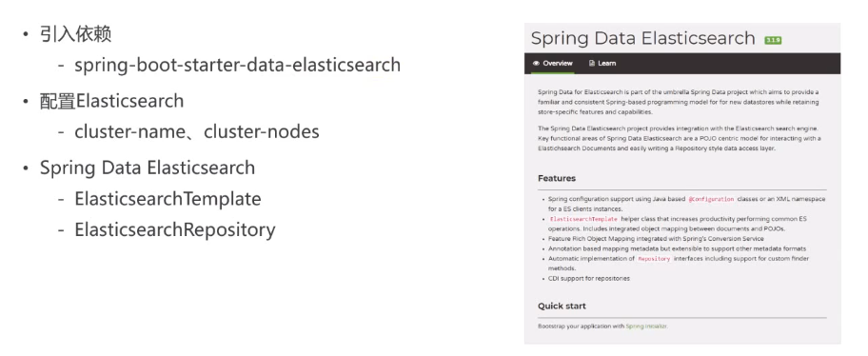
Task: Open the Spring Initializr link
Action: click(646, 326)
